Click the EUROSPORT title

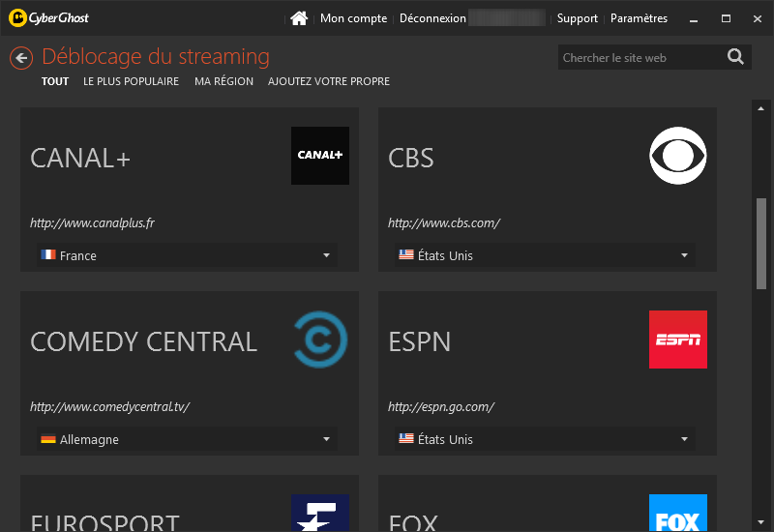coord(104,522)
